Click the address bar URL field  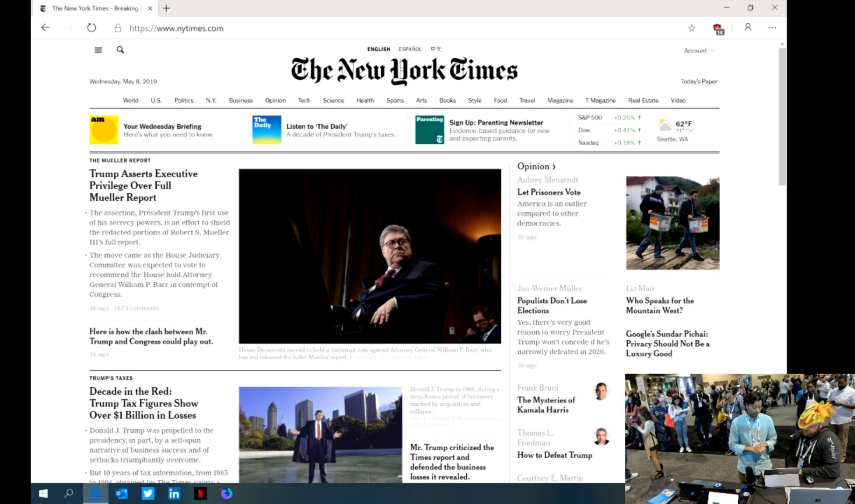coord(176,28)
